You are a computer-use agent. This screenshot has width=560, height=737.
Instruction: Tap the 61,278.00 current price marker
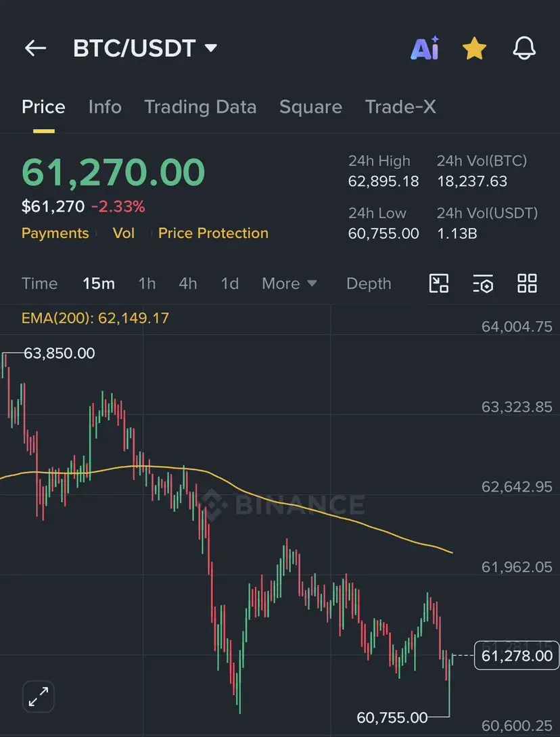coord(517,656)
